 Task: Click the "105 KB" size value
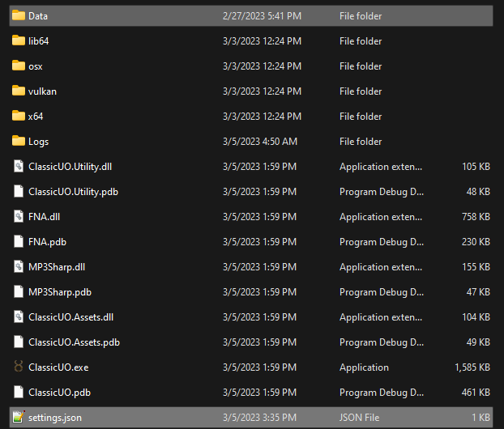coord(476,167)
